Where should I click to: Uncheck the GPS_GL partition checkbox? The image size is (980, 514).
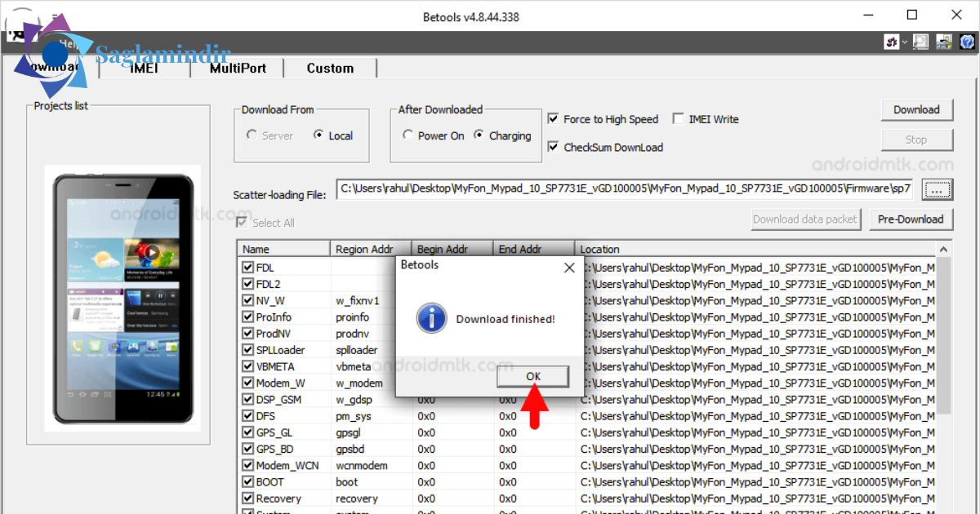tap(247, 432)
